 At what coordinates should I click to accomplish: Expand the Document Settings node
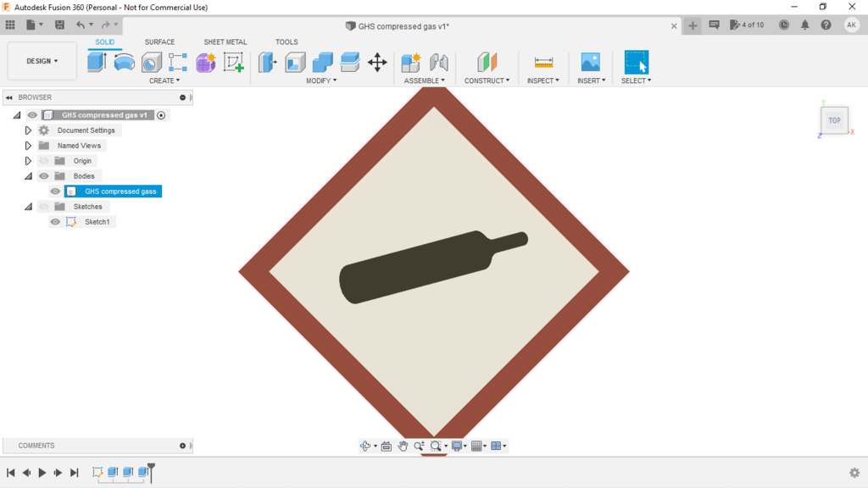[x=28, y=130]
